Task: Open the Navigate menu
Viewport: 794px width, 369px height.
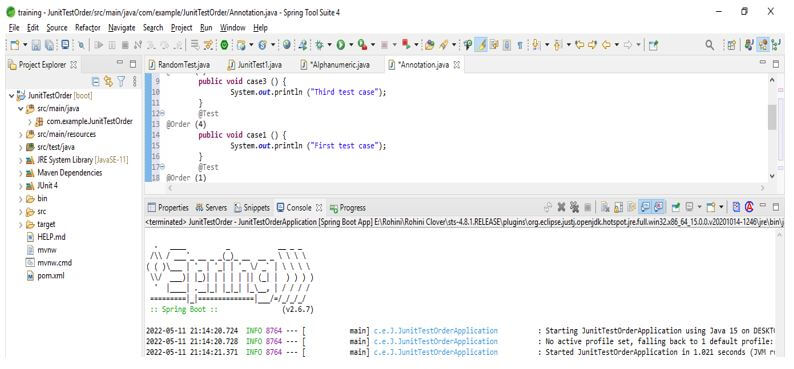Action: tap(122, 28)
